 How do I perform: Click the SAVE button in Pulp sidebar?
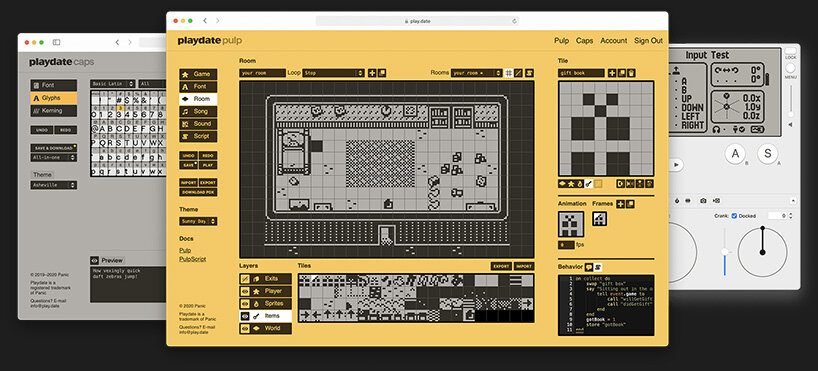tap(188, 165)
